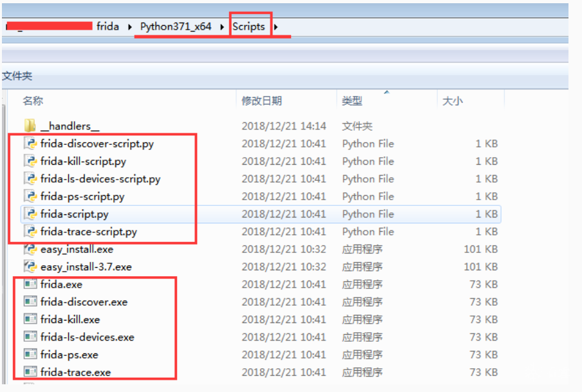Go to the frida folder breadcrumb
Image resolution: width=582 pixels, height=392 pixels.
tap(108, 27)
